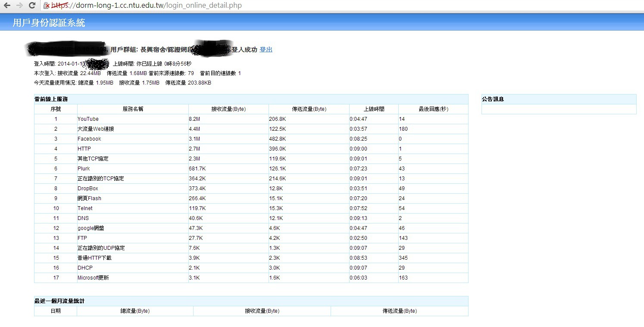Select the DropBox service entry
The width and height of the screenshot is (644, 327).
pos(88,189)
